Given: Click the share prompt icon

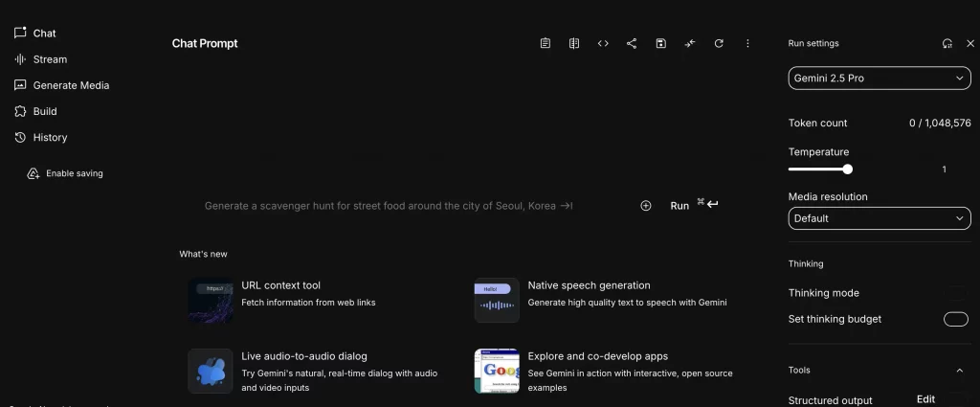Looking at the screenshot, I should [632, 43].
